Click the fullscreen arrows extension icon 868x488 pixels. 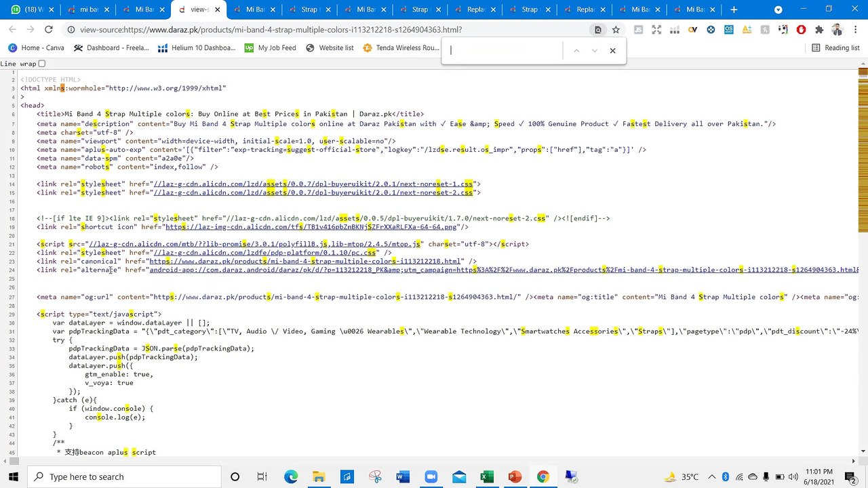(x=656, y=30)
